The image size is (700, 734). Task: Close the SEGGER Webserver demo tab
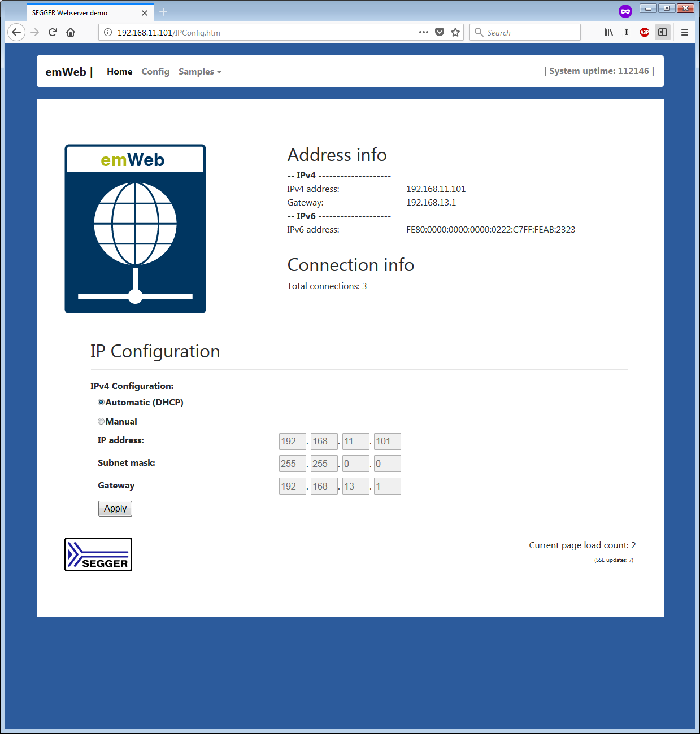145,12
